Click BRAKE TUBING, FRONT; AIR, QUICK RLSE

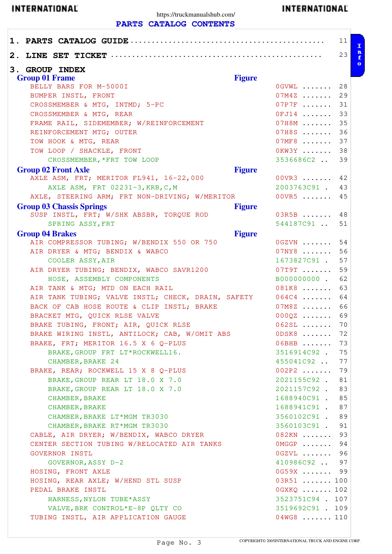click(110, 325)
